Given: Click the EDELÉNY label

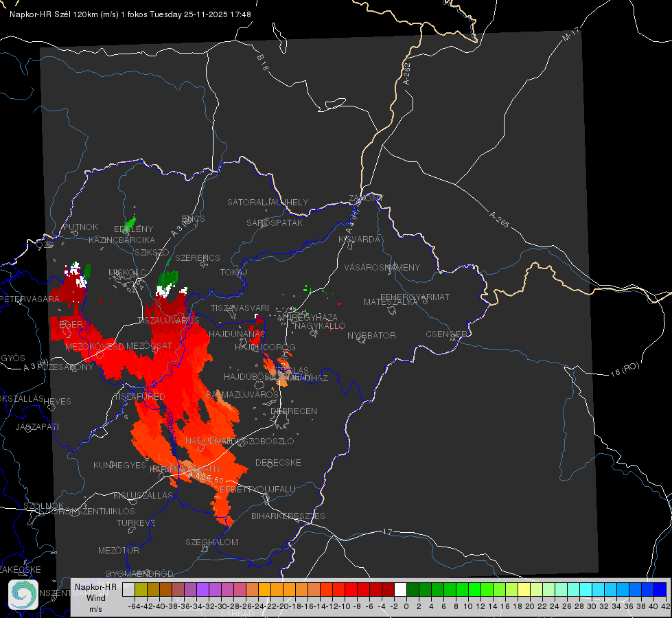Looking at the screenshot, I should [x=134, y=229].
